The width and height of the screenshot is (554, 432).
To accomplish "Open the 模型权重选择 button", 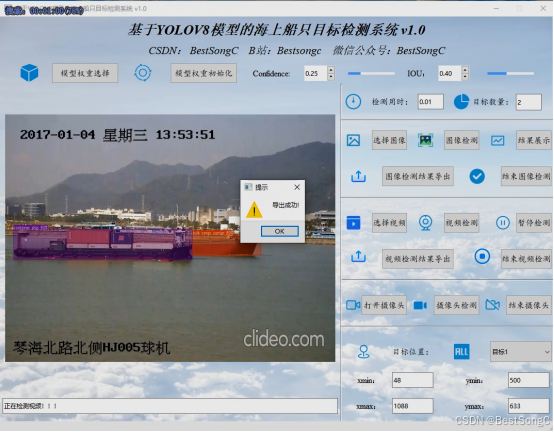I will pyautogui.click(x=85, y=73).
